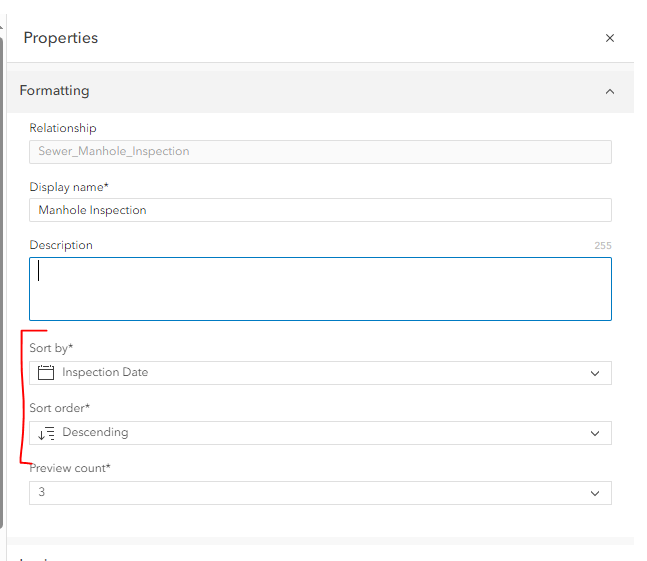This screenshot has height=561, width=647.
Task: Select the Descending sort order value
Action: [95, 433]
